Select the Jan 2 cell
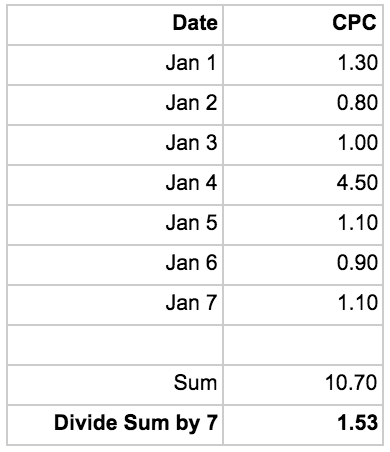Viewport: 390px width, 452px height. point(115,105)
